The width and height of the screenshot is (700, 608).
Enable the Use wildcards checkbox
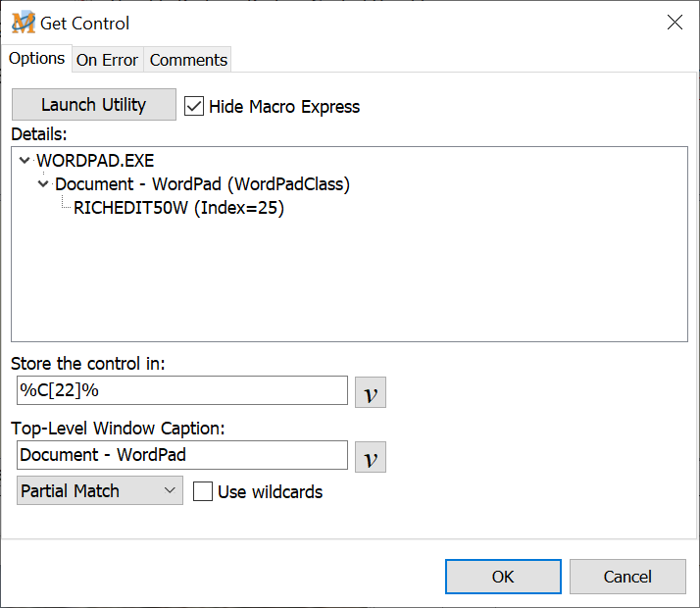point(203,492)
